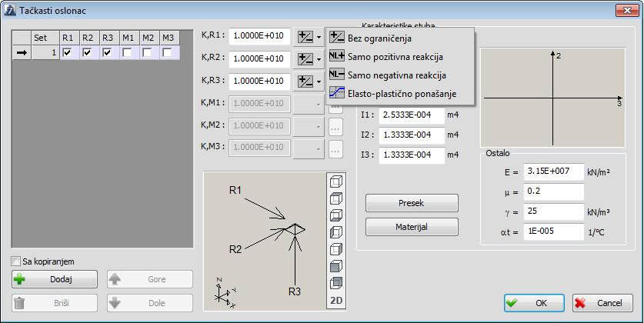
Task: Click the K,R1 plus/minus reaction icon
Action: tap(305, 37)
